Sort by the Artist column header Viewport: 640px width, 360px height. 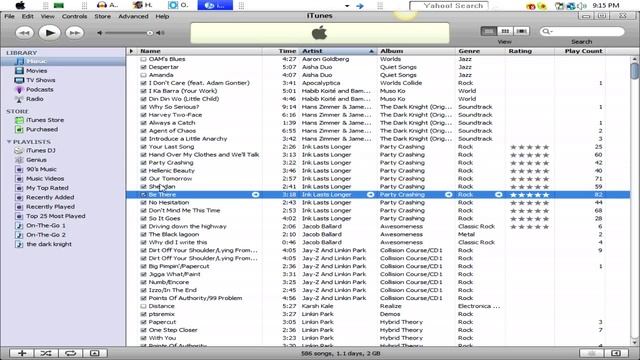coord(337,51)
